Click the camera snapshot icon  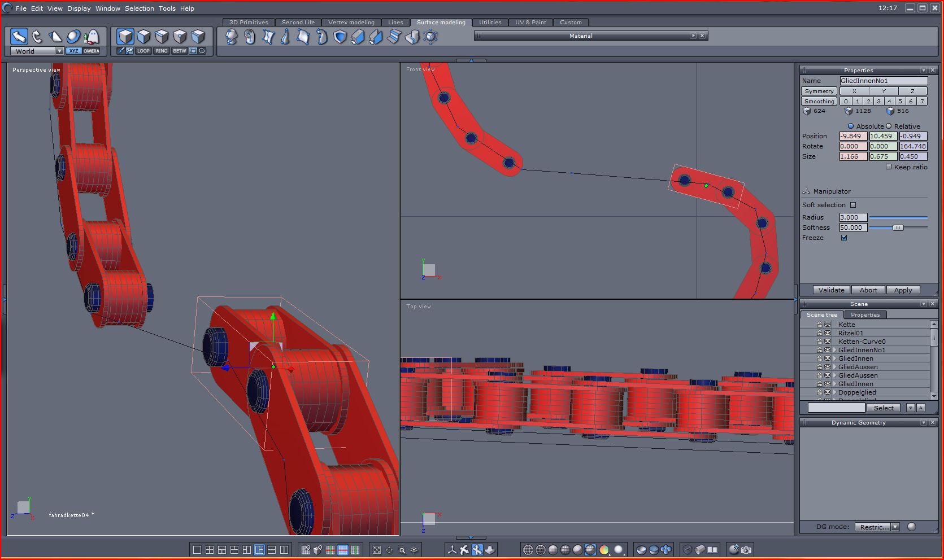click(x=746, y=550)
